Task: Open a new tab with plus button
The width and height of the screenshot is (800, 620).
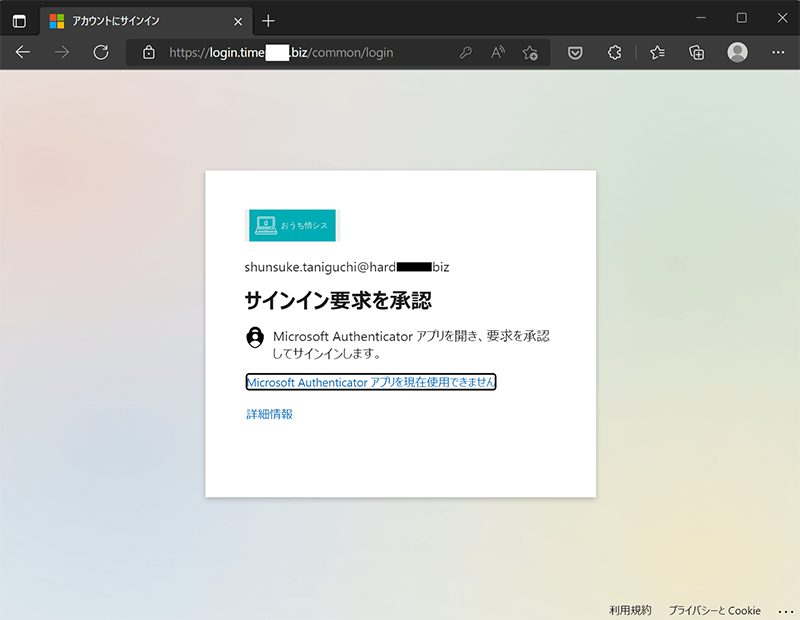Action: [268, 21]
